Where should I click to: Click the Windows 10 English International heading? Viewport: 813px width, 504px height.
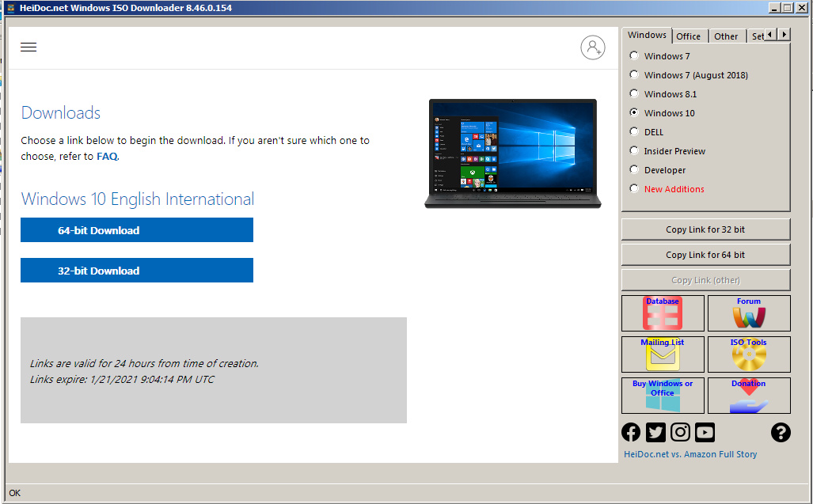pyautogui.click(x=138, y=199)
